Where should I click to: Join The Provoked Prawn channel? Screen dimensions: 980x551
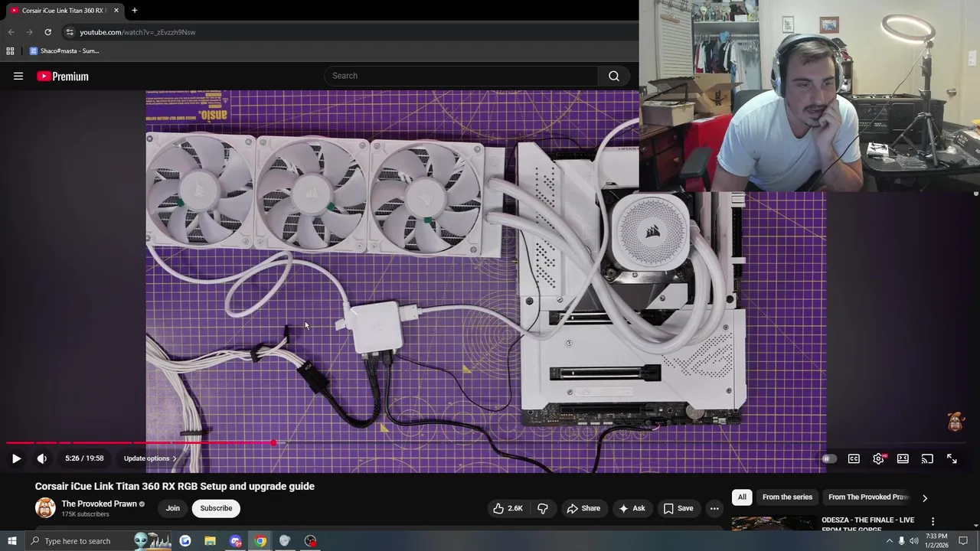(173, 508)
